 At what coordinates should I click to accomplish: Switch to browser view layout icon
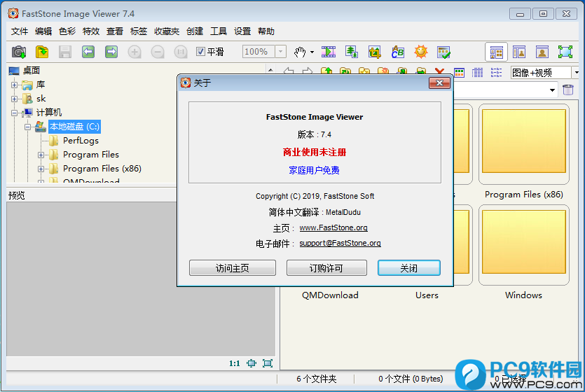point(496,52)
